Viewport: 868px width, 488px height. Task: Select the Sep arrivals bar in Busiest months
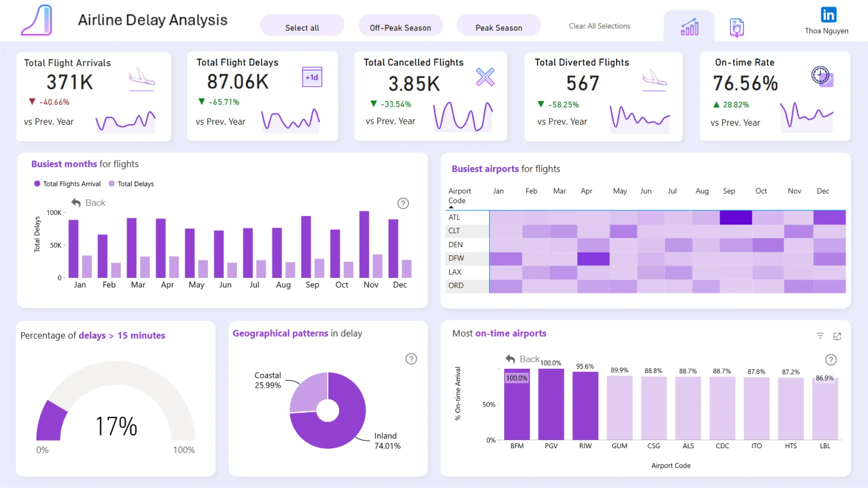tap(306, 247)
